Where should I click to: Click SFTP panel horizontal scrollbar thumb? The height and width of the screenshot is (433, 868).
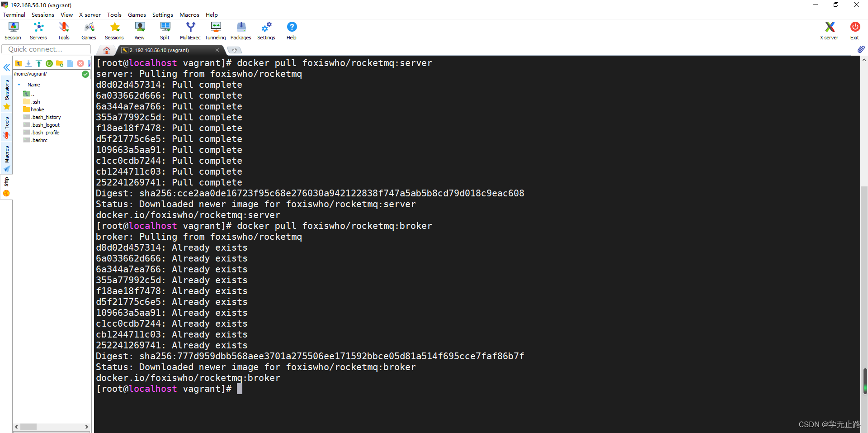(x=28, y=427)
